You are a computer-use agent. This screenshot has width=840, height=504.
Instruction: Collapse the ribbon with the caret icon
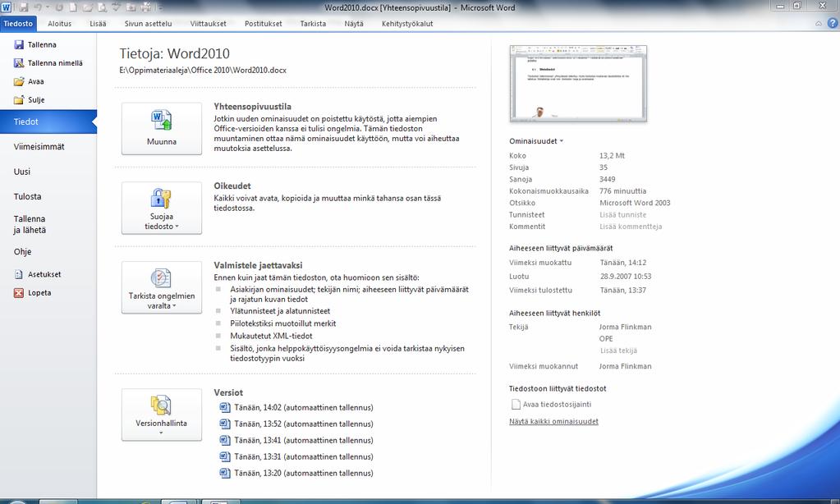click(x=819, y=24)
